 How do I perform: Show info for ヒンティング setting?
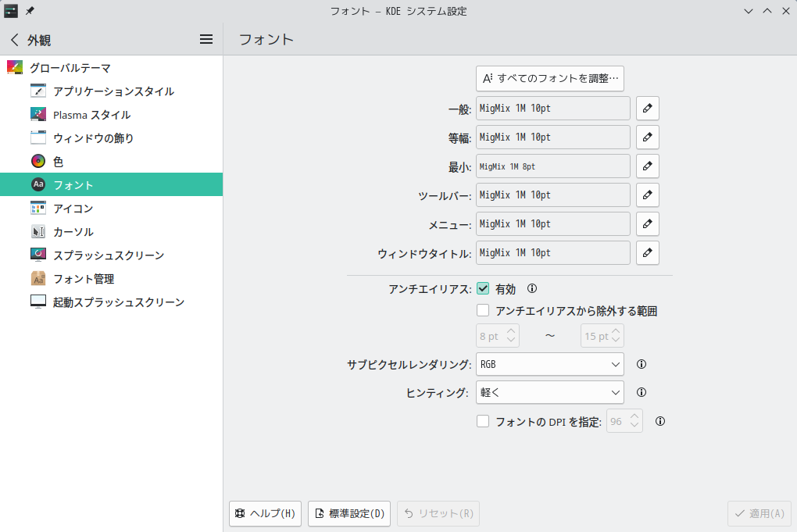pyautogui.click(x=642, y=392)
